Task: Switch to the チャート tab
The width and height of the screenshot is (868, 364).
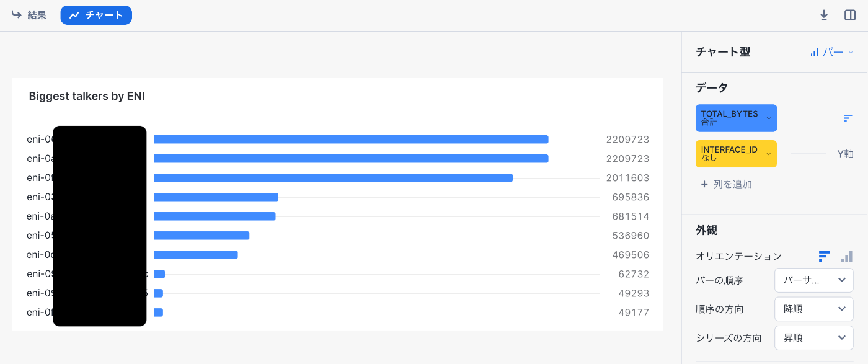Action: (x=96, y=15)
